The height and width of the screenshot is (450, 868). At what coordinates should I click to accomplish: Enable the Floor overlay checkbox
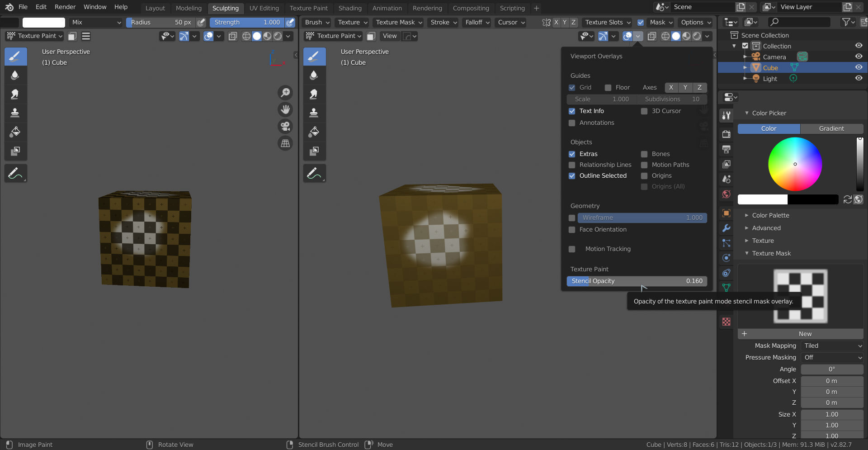click(x=608, y=87)
